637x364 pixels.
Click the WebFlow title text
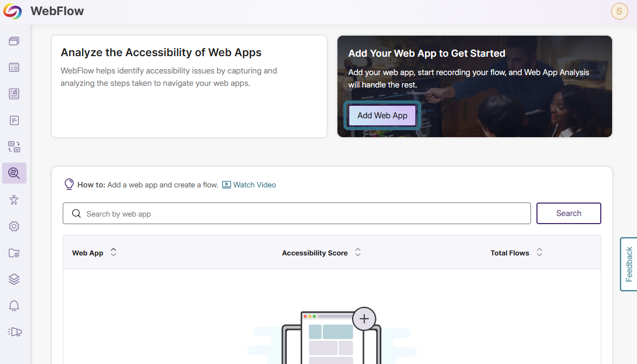pos(57,11)
